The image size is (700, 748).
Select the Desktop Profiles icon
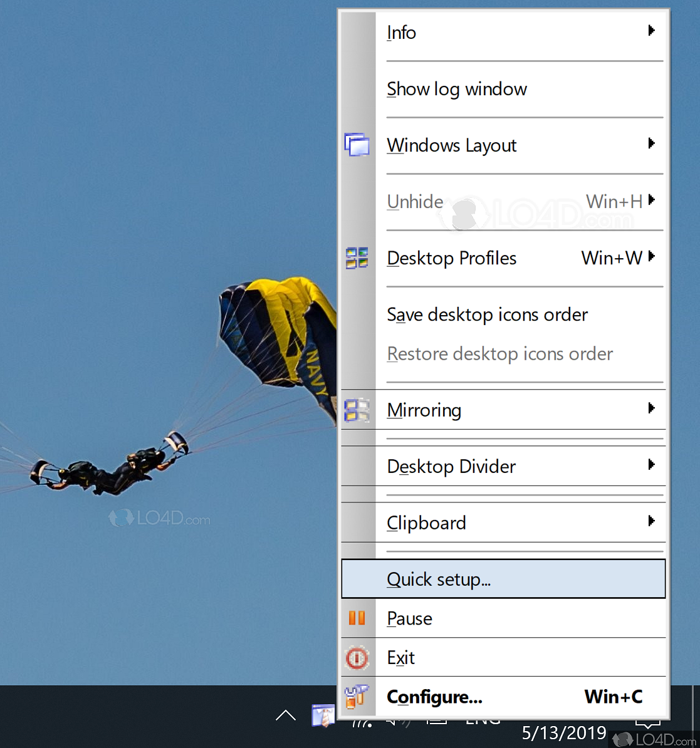pyautogui.click(x=357, y=257)
